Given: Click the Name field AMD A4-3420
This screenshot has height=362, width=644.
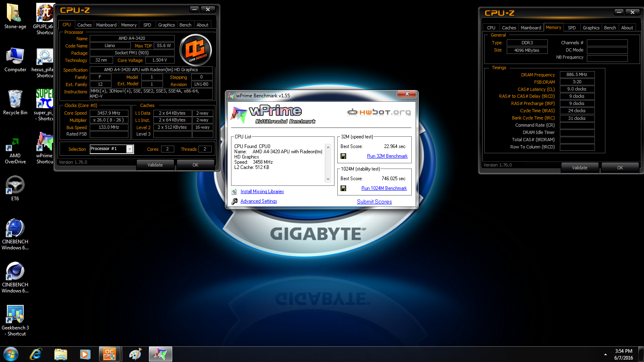Looking at the screenshot, I should (132, 38).
